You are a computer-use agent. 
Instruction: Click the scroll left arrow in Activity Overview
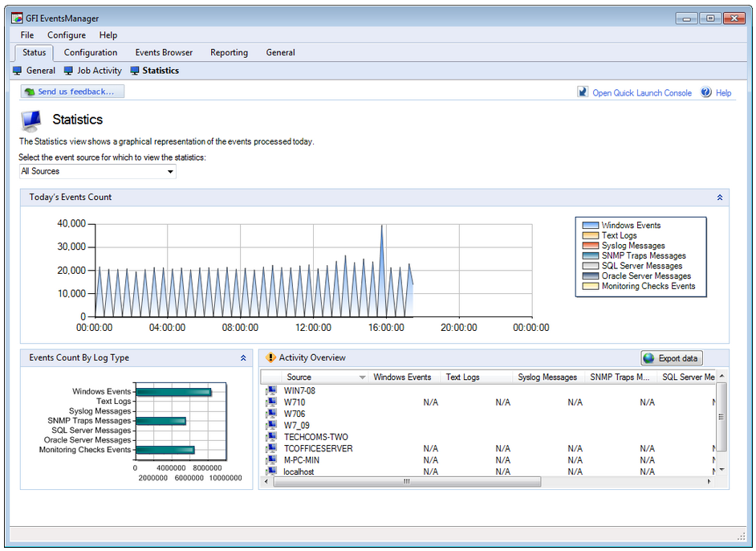point(266,481)
